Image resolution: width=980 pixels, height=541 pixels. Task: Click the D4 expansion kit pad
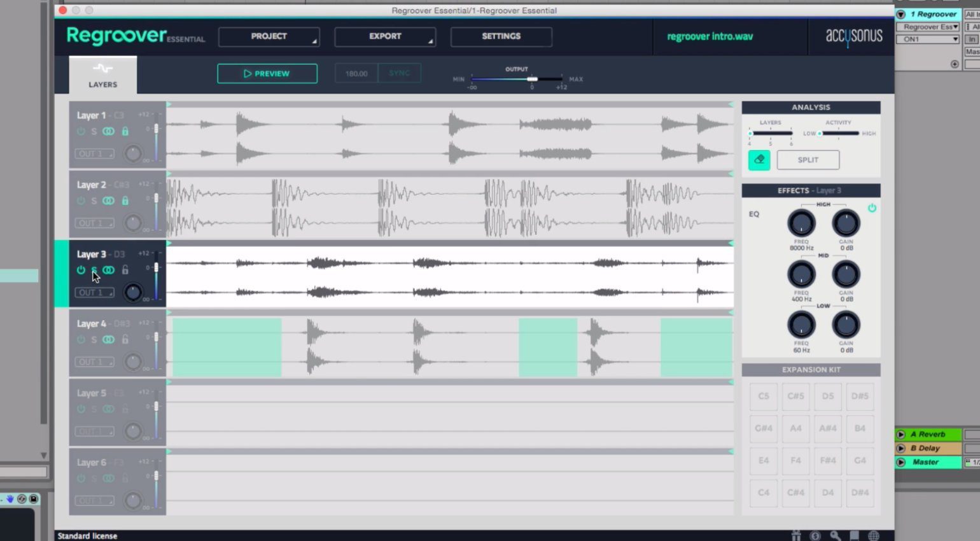[x=828, y=492]
